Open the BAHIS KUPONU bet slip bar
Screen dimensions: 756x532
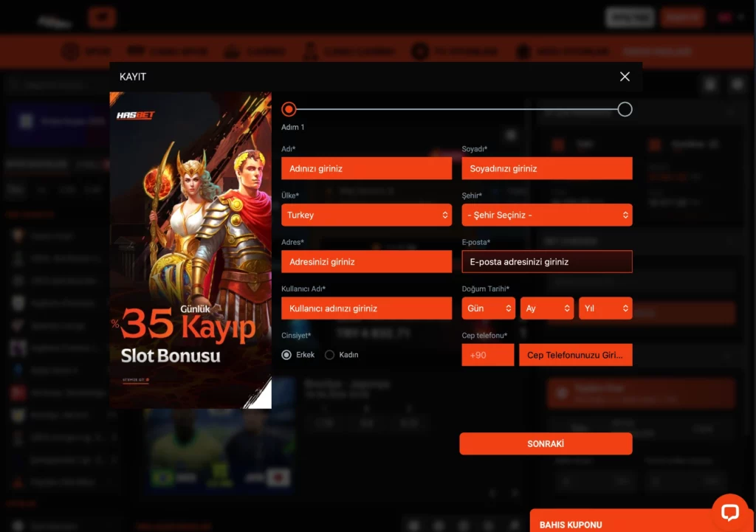coord(622,522)
